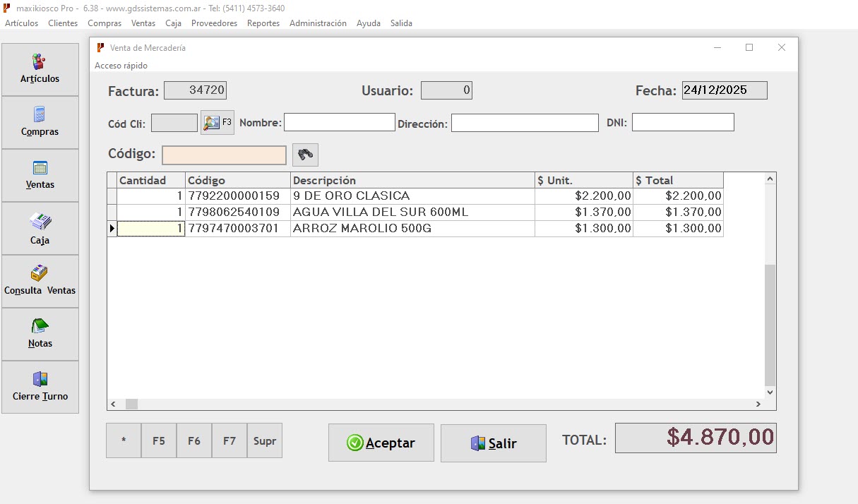Open Consulta Ventas panel
Screen dimensions: 858x504
tap(40, 280)
